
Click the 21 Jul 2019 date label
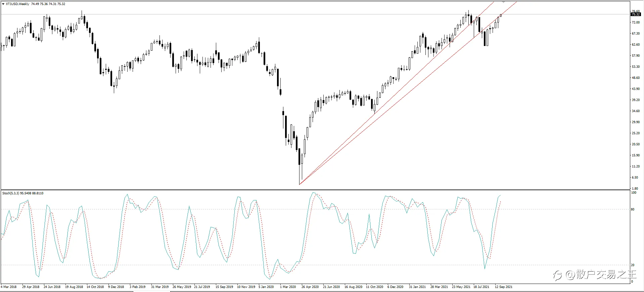202,287
